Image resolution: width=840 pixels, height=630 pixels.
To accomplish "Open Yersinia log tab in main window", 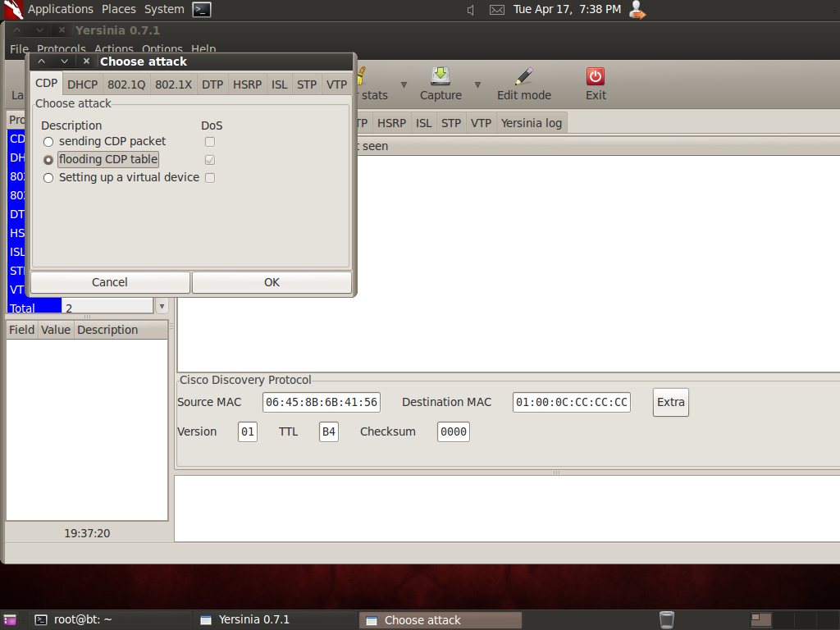I will pos(532,123).
